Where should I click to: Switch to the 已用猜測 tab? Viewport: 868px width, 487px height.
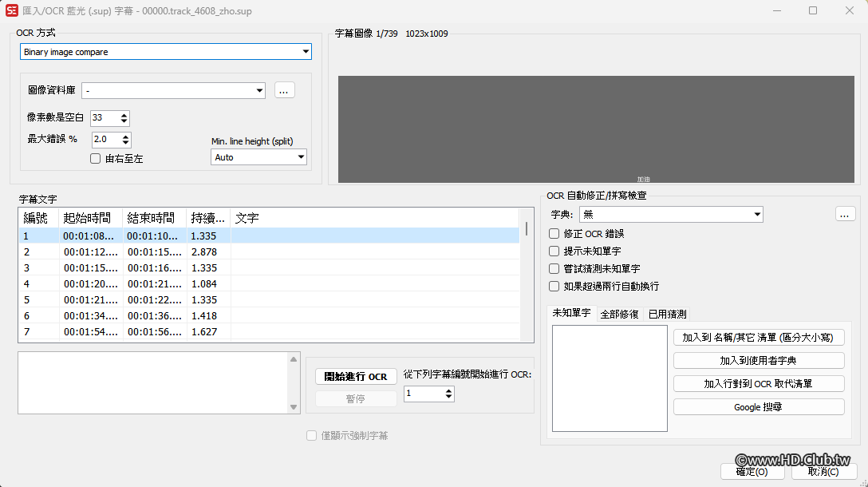(x=667, y=313)
